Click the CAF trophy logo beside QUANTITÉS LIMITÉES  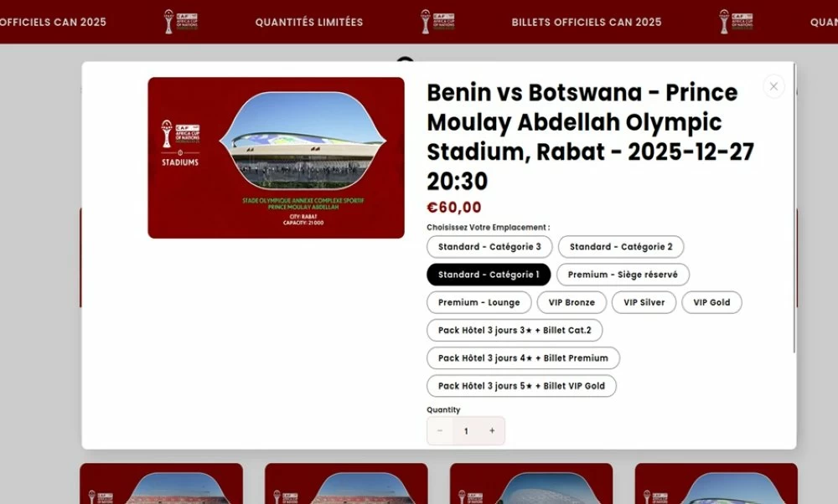pyautogui.click(x=180, y=22)
